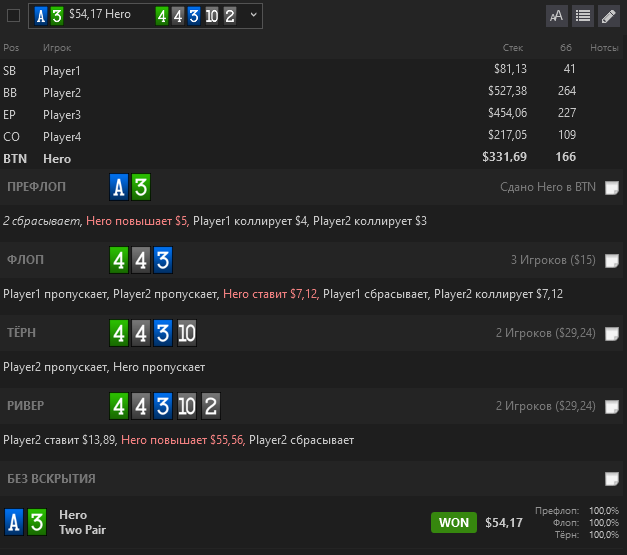Screen dimensions: 627x555
Task: Tick the hand selection checkbox
Action: (14, 16)
